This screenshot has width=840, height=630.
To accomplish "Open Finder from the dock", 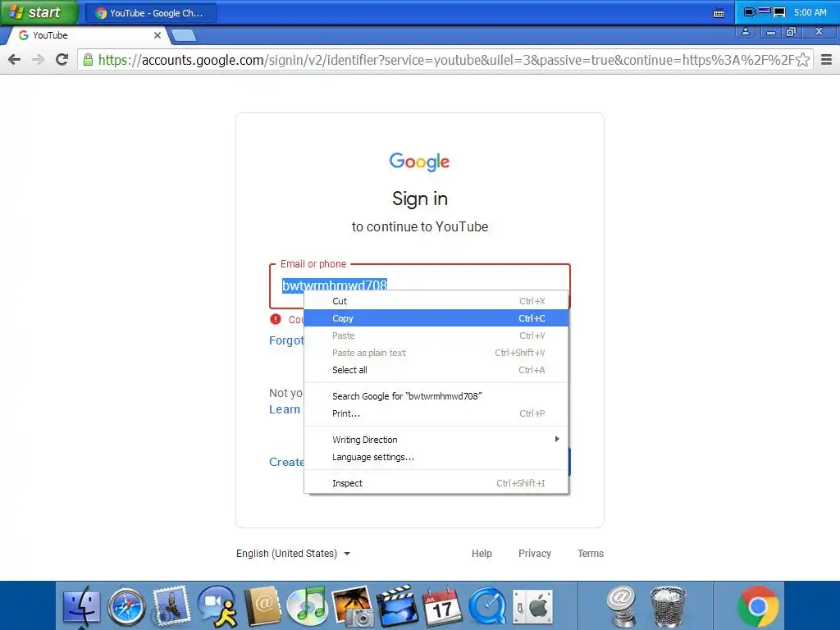I will click(x=81, y=606).
